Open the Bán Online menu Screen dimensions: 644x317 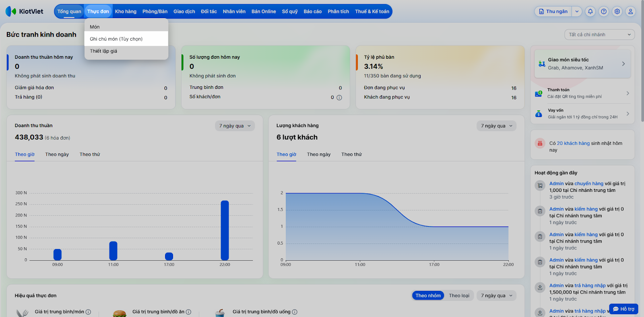tap(264, 12)
